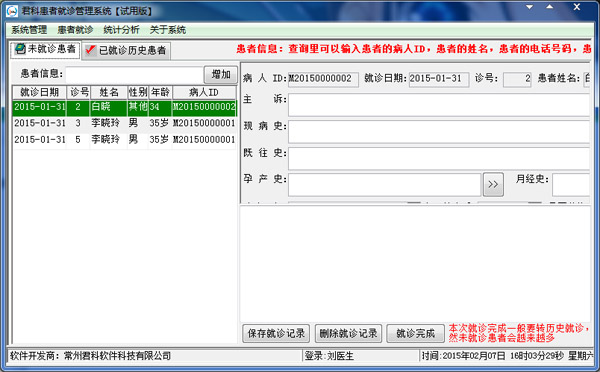Click the M20150000002 cell in patient list
This screenshot has height=372, width=600.
(204, 107)
